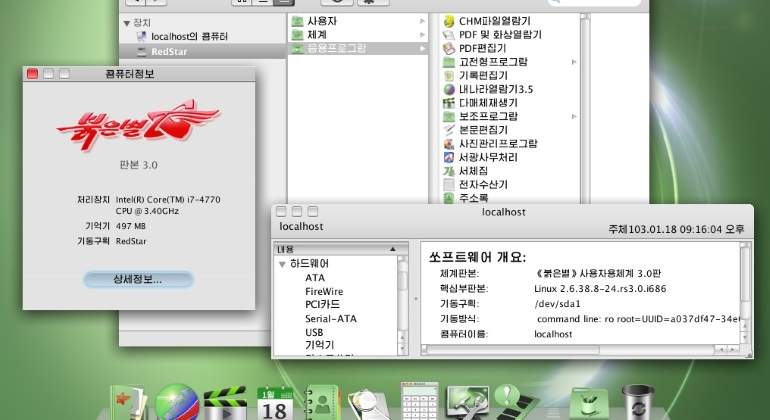Open 사진관리프로그람 photo manager
The image size is (770, 420).
(490, 144)
